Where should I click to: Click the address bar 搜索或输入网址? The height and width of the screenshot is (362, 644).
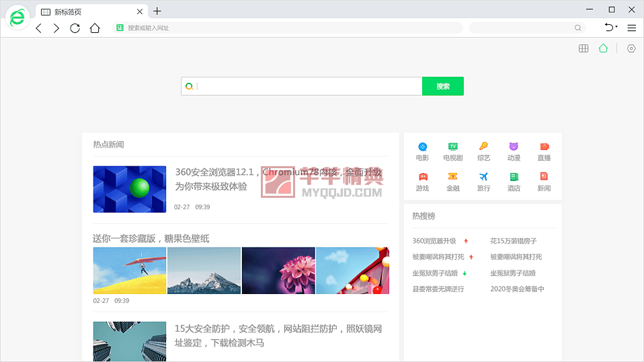click(288, 28)
